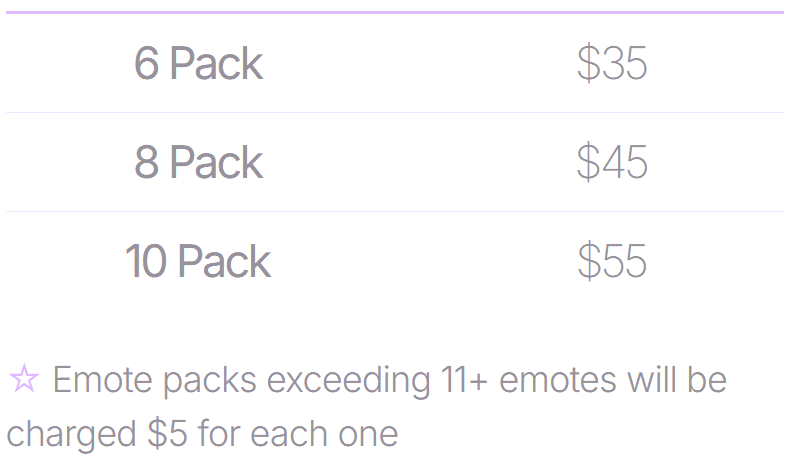Click the word for in the note

(x=219, y=434)
